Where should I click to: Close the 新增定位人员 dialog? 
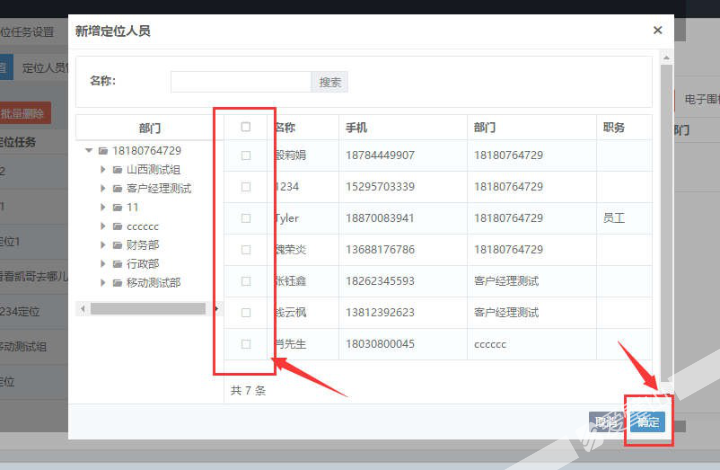pyautogui.click(x=658, y=30)
